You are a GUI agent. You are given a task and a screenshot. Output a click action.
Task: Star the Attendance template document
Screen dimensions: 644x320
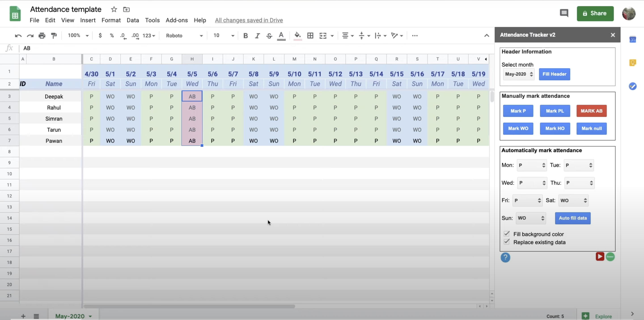tap(114, 9)
